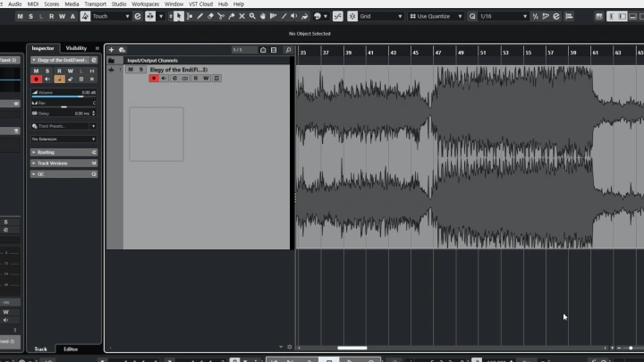Viewport: 644px width, 362px height.
Task: Open Channel Settings e on Elegy track
Action: click(174, 79)
